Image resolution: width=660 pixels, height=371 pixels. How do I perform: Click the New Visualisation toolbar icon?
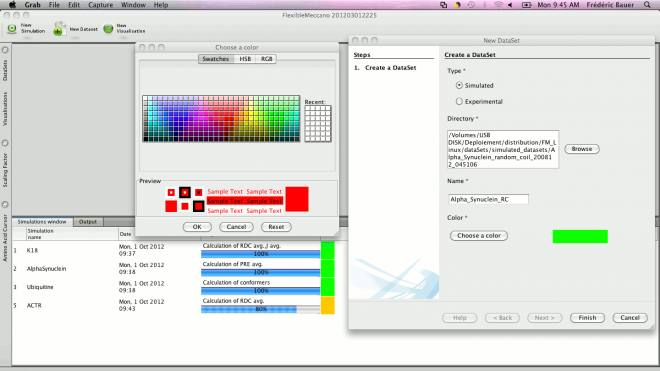point(108,29)
